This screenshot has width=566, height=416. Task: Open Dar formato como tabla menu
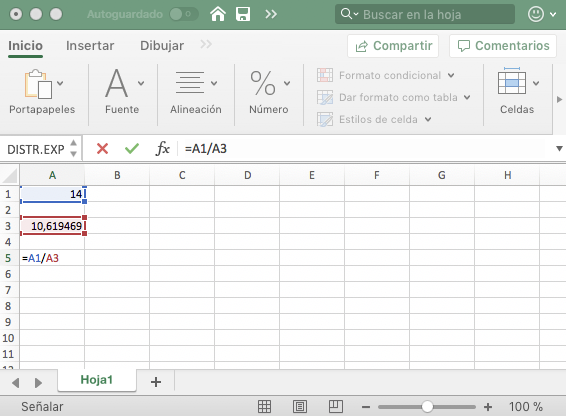394,97
